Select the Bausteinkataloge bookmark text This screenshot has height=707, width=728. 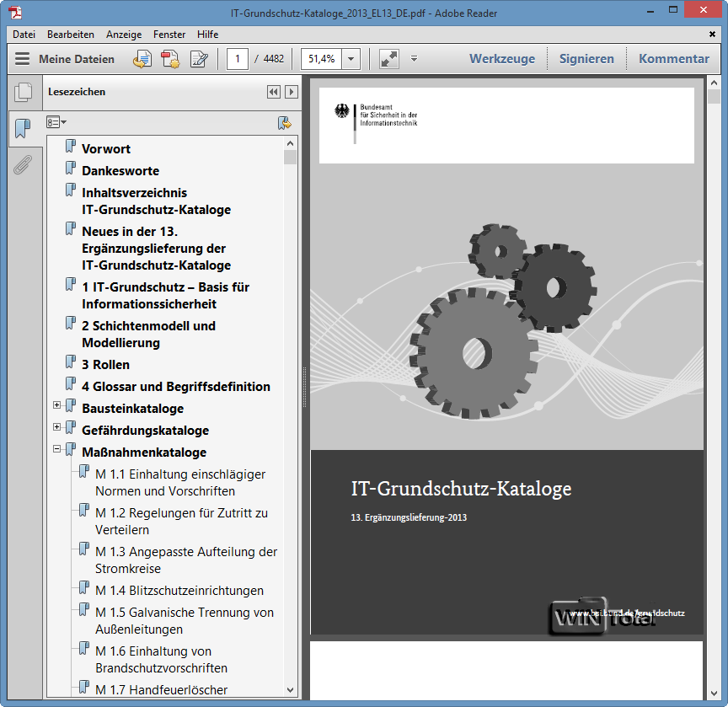coord(133,409)
